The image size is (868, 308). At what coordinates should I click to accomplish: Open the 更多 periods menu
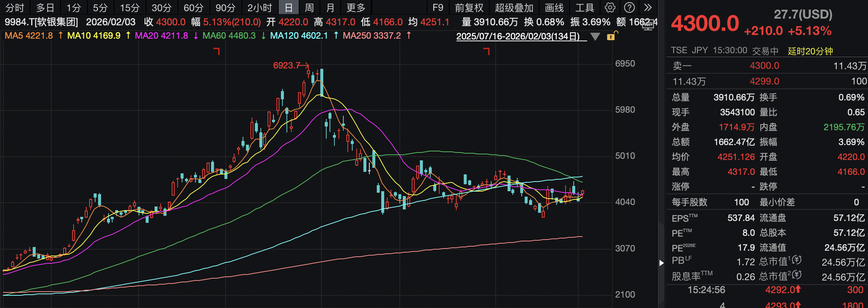pos(356,7)
